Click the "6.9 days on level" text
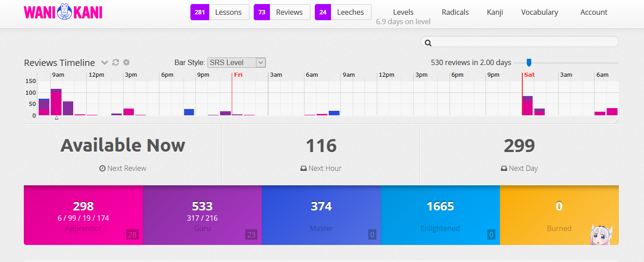This screenshot has width=644, height=262. 403,22
